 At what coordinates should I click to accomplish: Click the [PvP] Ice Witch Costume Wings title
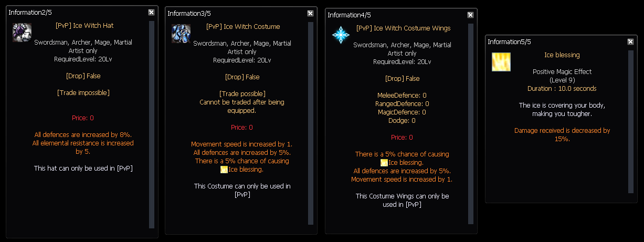tap(403, 28)
